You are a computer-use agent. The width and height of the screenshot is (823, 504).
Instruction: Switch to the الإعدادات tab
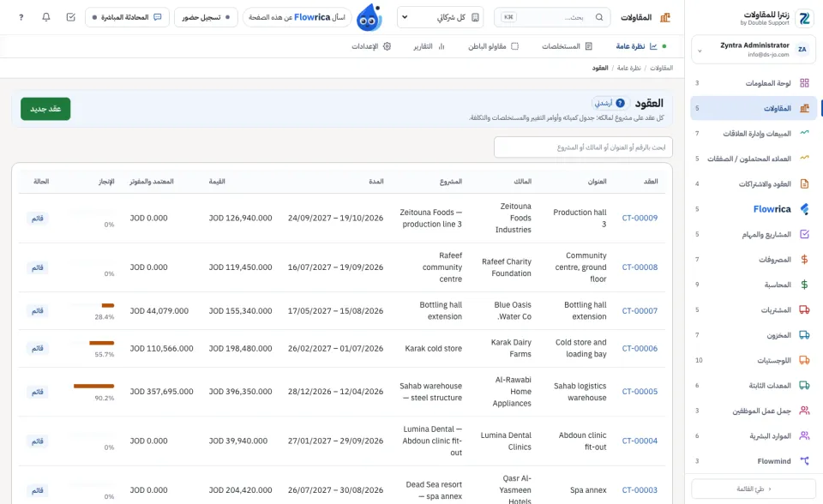[x=371, y=46]
